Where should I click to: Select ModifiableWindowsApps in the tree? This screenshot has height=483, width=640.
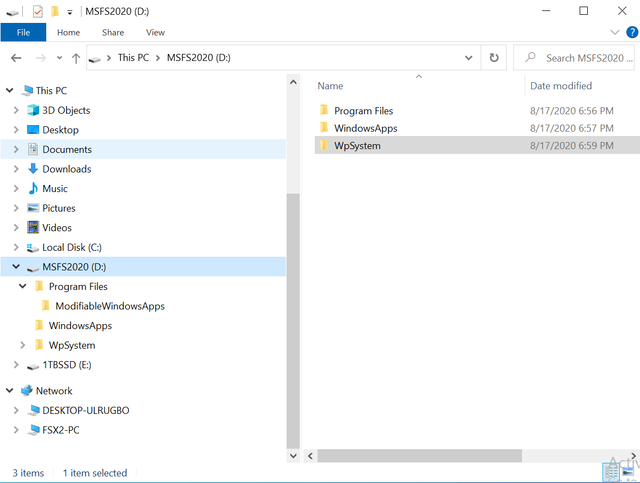point(110,306)
